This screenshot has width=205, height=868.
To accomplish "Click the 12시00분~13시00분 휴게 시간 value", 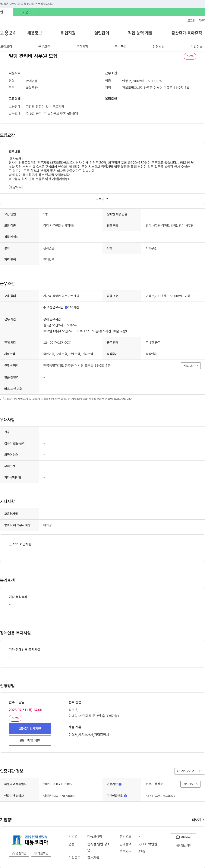I will (x=57, y=342).
